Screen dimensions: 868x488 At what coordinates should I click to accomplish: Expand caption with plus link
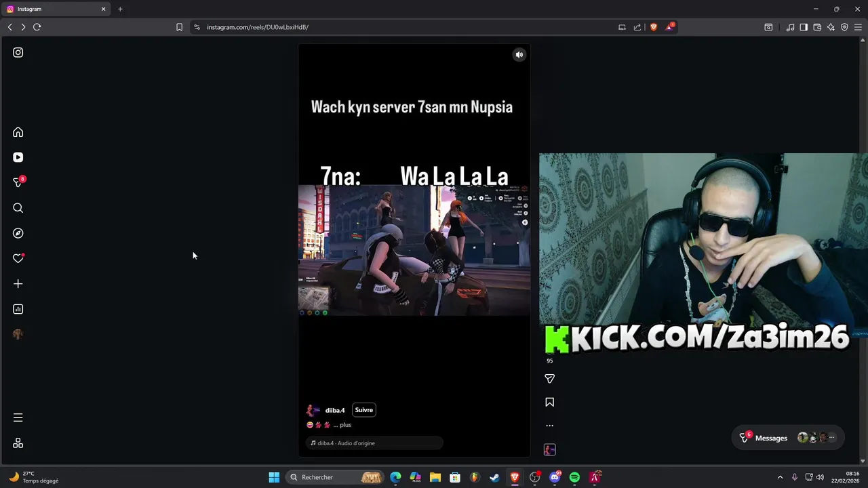pos(346,425)
